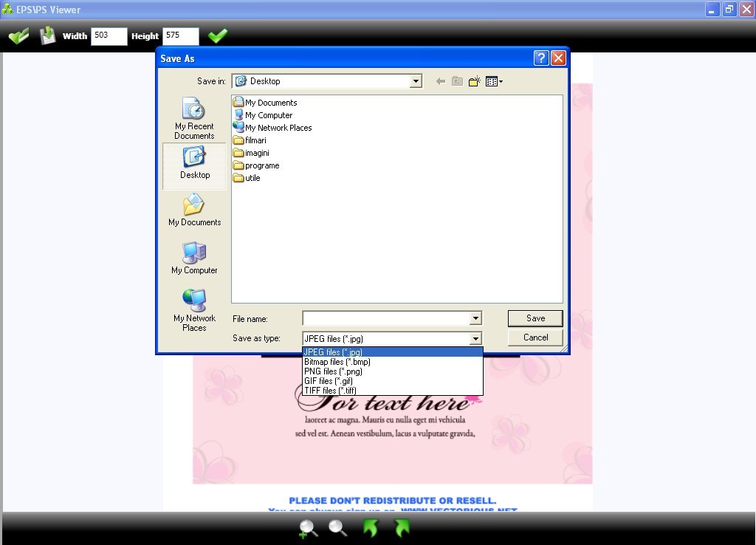Viewport: 756px width, 545px height.
Task: Rotate the image clockwise
Action: click(402, 528)
